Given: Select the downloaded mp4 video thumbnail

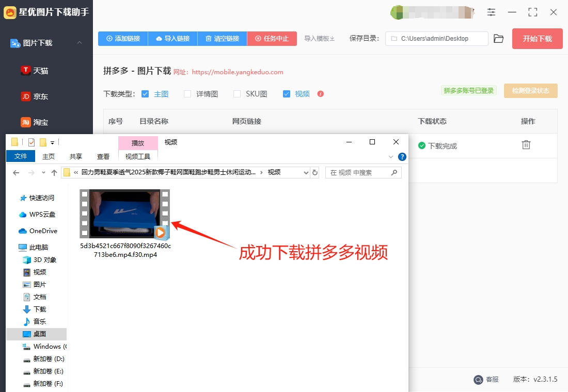Looking at the screenshot, I should [x=124, y=214].
